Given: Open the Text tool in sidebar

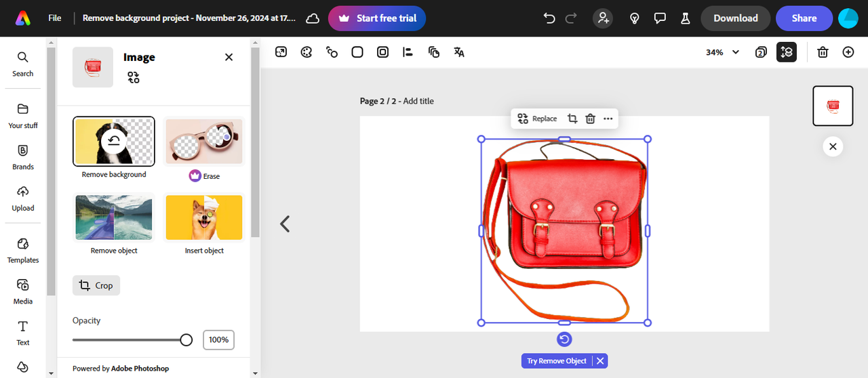Looking at the screenshot, I should (x=23, y=333).
